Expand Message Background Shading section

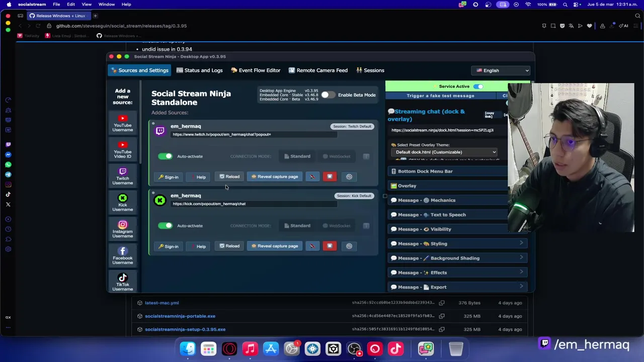(x=458, y=258)
